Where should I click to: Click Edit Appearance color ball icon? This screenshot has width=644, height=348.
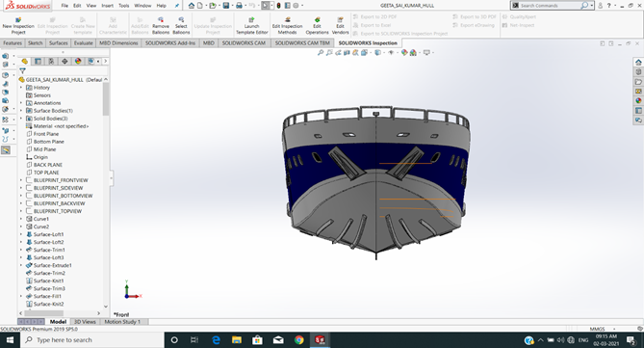[x=404, y=53]
